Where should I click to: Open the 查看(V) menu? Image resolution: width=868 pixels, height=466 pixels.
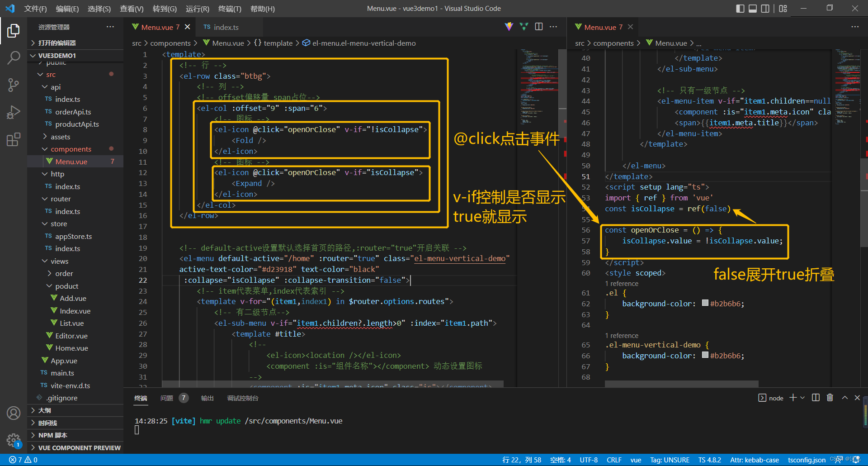pos(132,9)
